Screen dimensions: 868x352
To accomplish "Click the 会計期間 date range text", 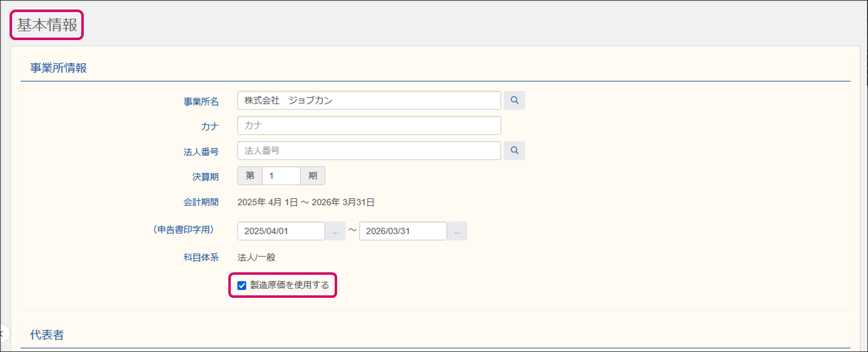I will coord(306,203).
